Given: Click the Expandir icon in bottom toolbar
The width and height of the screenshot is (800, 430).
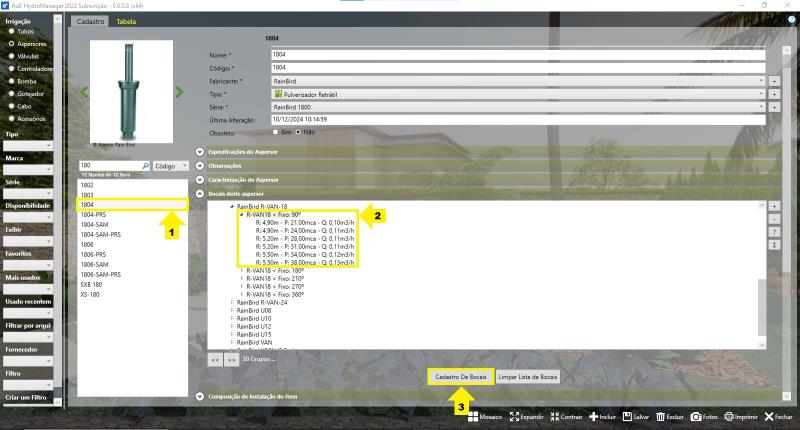Looking at the screenshot, I should [x=516, y=417].
